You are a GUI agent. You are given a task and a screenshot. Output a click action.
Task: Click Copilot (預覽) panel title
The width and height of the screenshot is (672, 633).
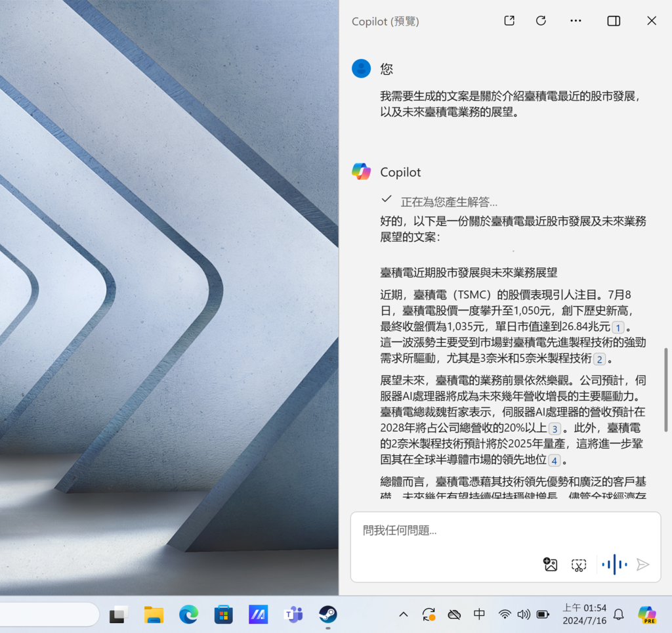[x=385, y=22]
